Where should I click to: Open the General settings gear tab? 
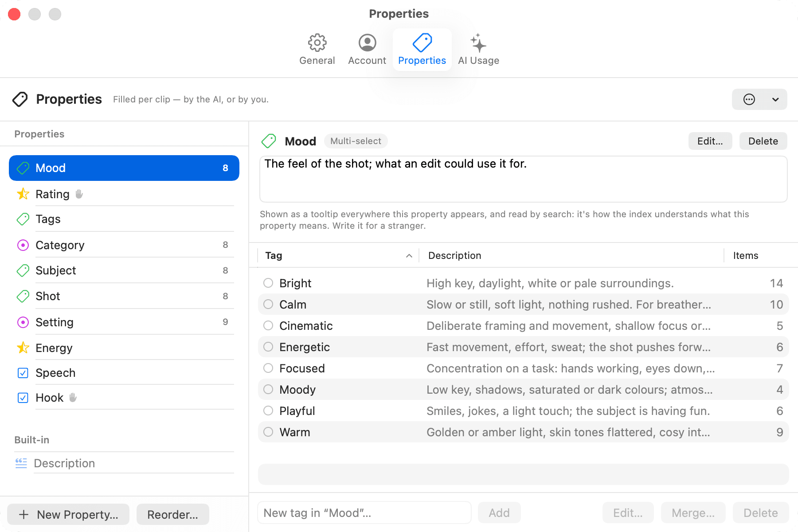[317, 50]
